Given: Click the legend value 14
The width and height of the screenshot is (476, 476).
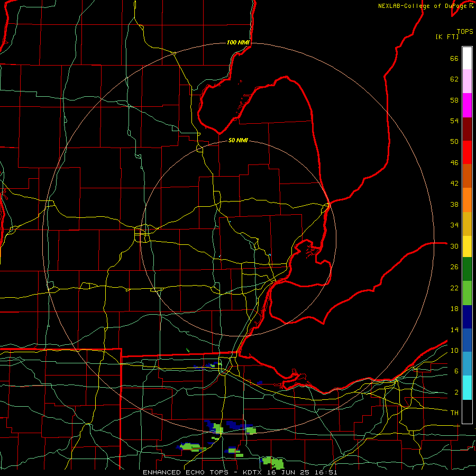Looking at the screenshot, I should [454, 329].
